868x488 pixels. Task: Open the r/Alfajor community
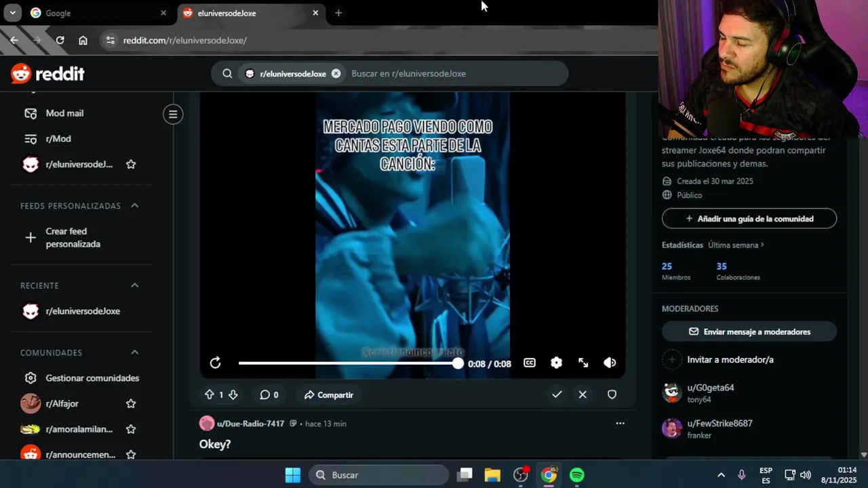point(62,403)
